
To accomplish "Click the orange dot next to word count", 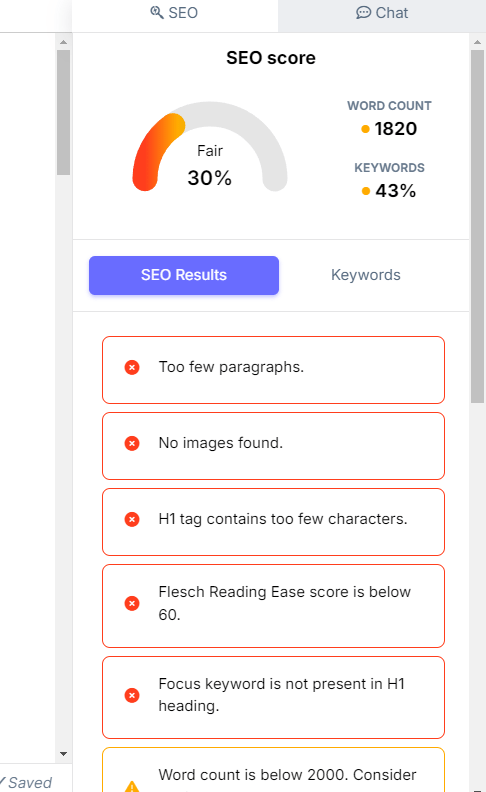I will pyautogui.click(x=366, y=129).
